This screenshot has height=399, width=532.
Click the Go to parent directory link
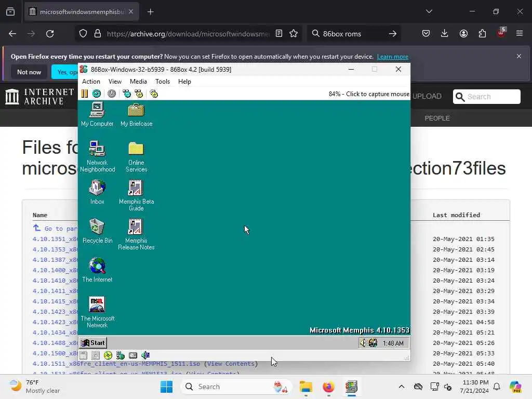point(55,229)
